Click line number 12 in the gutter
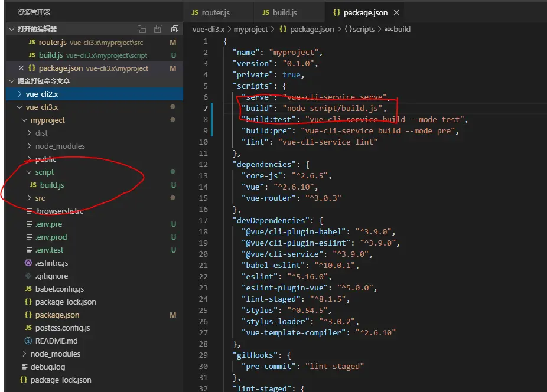This screenshot has height=392, width=547. pos(203,165)
